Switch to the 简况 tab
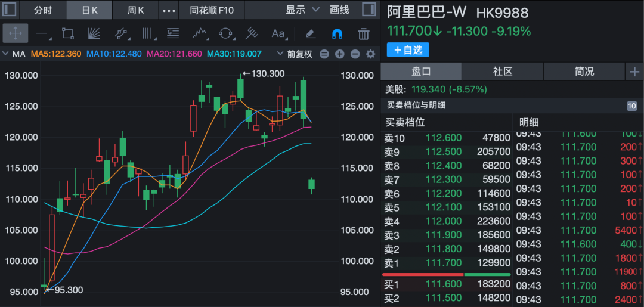 584,72
